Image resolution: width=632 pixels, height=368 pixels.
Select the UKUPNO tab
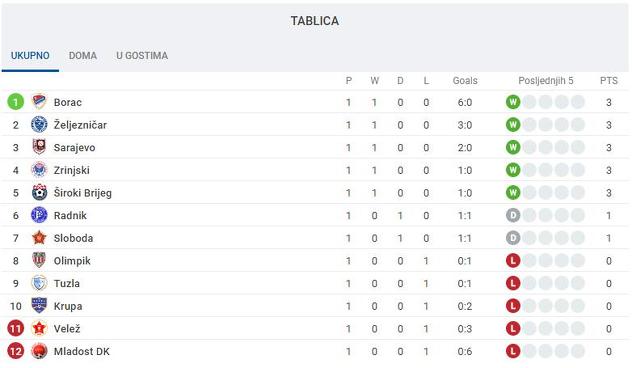coord(30,56)
